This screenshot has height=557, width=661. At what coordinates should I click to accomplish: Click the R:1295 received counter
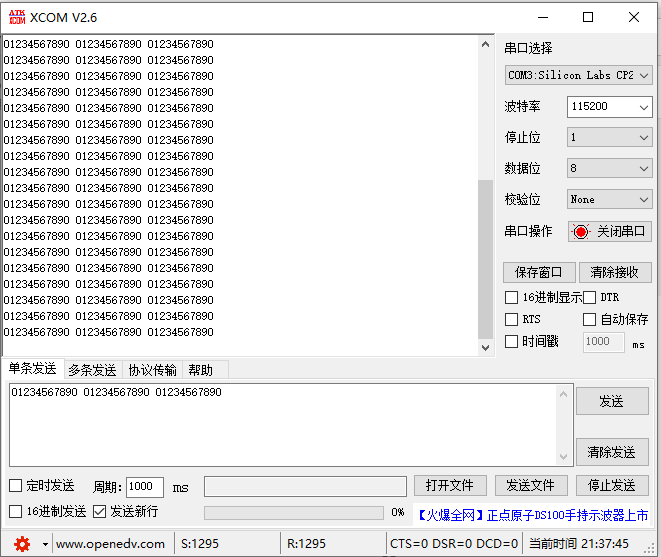tap(306, 544)
